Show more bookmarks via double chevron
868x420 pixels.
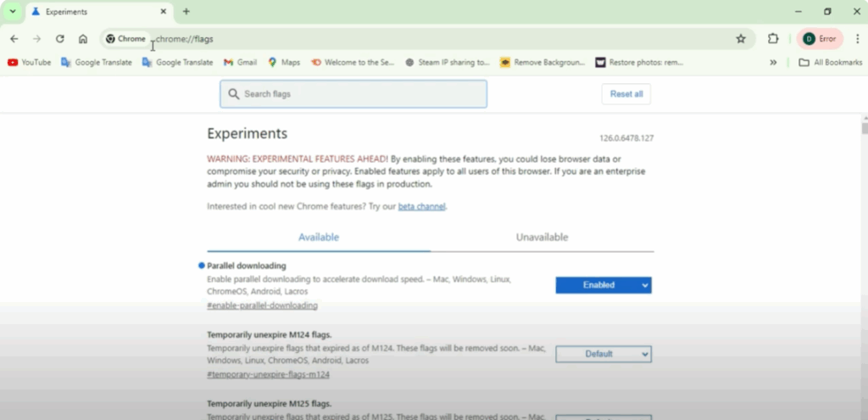[x=773, y=62]
